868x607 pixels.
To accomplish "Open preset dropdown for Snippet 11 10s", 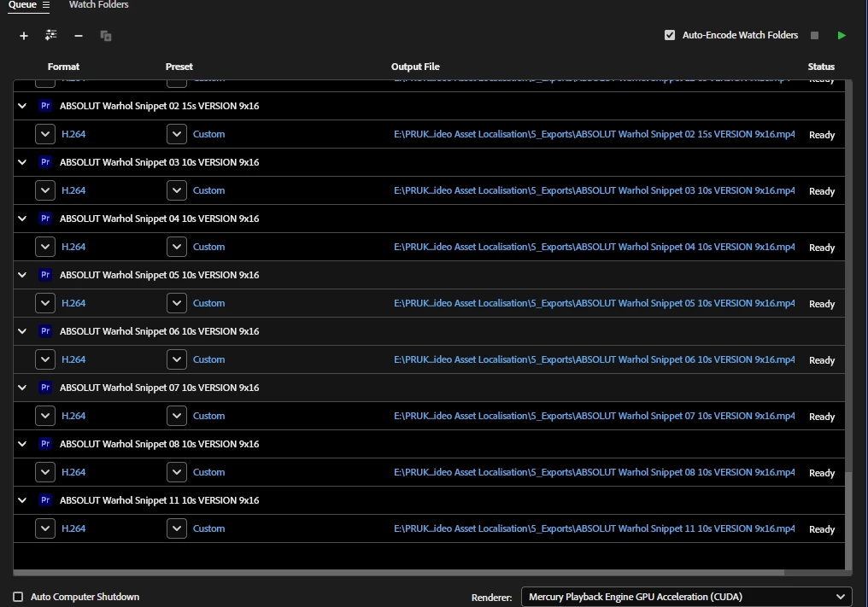I will pyautogui.click(x=177, y=528).
